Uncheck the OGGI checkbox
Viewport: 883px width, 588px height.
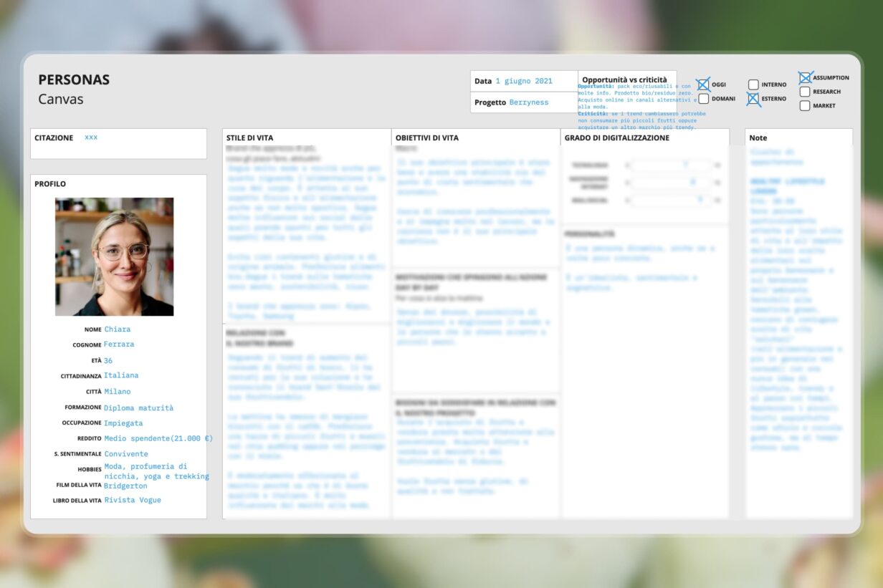(703, 85)
